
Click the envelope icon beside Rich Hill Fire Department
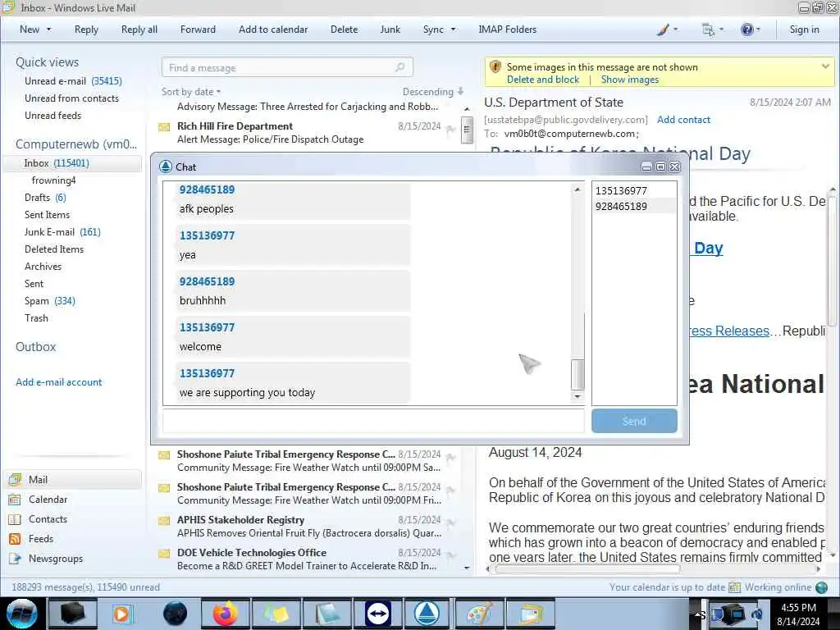pyautogui.click(x=164, y=127)
